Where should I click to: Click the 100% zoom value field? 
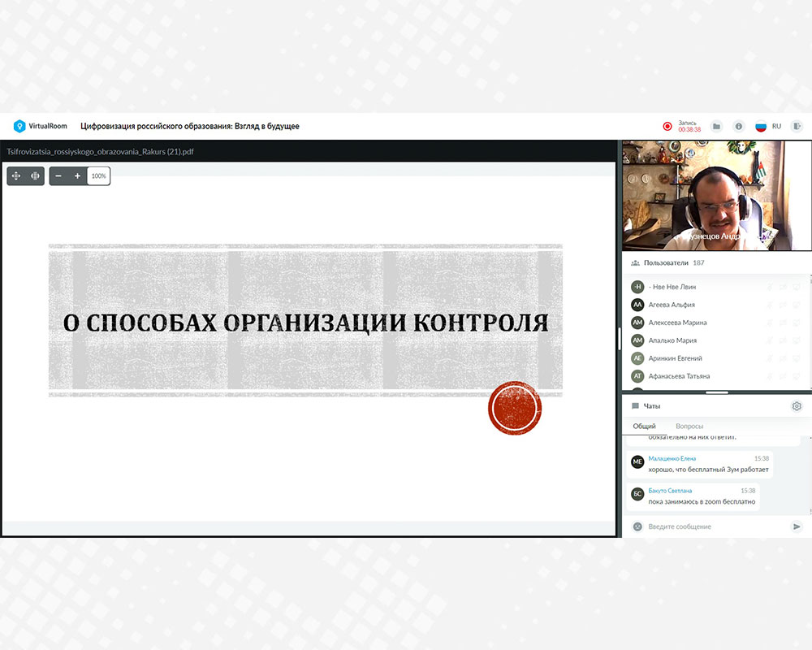(98, 175)
